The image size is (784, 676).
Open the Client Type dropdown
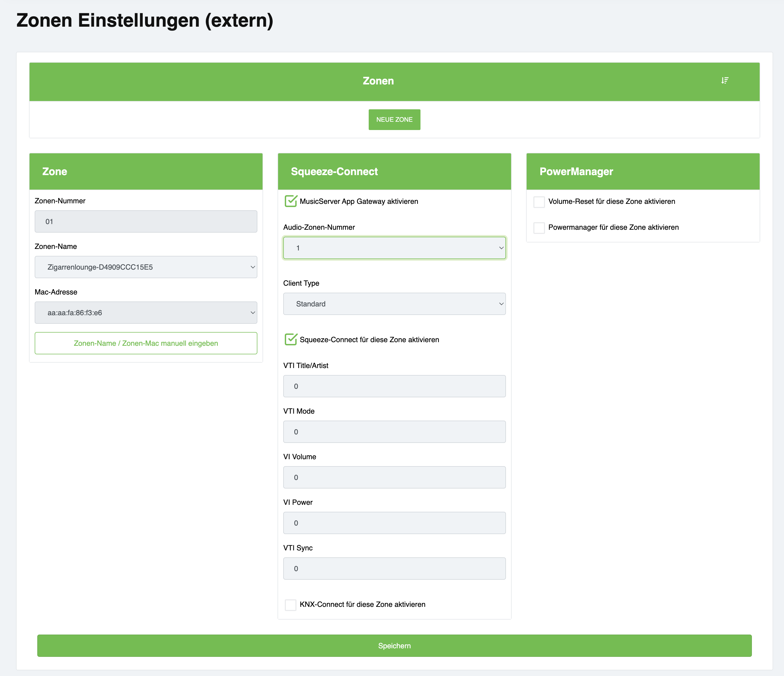click(x=394, y=304)
